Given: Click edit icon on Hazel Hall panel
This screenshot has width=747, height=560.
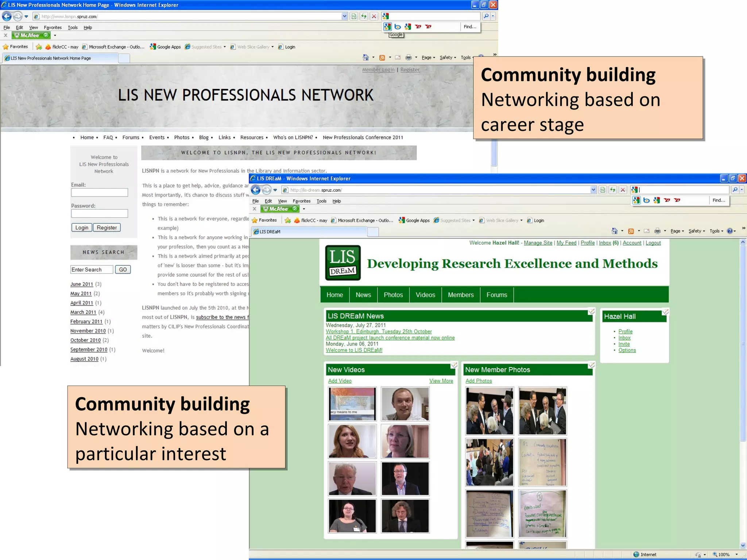Looking at the screenshot, I should [666, 312].
